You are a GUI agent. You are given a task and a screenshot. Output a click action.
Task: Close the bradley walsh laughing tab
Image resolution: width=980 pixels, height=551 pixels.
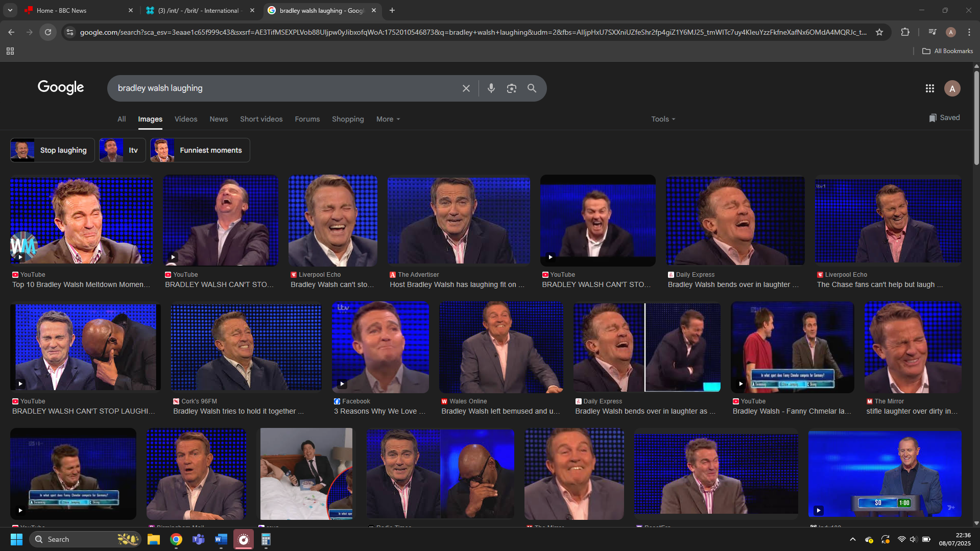pyautogui.click(x=374, y=10)
